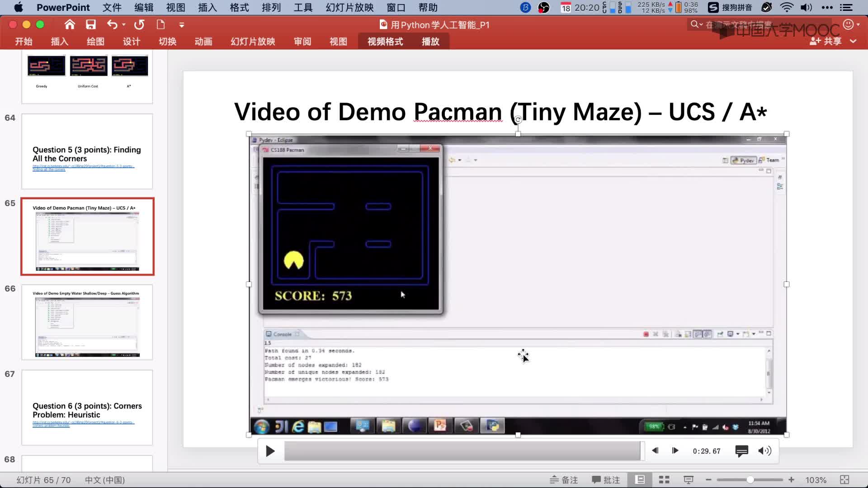Open the 幻灯片放映 ribbon tab
Viewport: 868px width, 488px height.
pos(253,42)
